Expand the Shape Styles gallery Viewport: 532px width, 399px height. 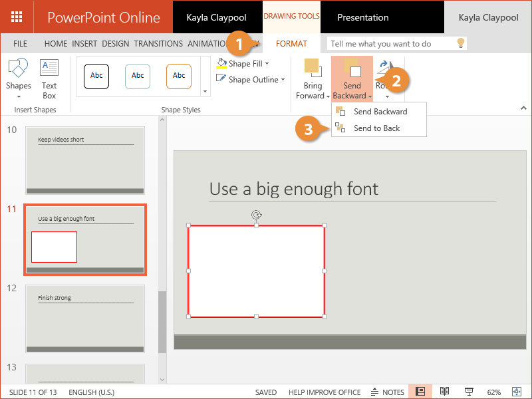(x=205, y=91)
